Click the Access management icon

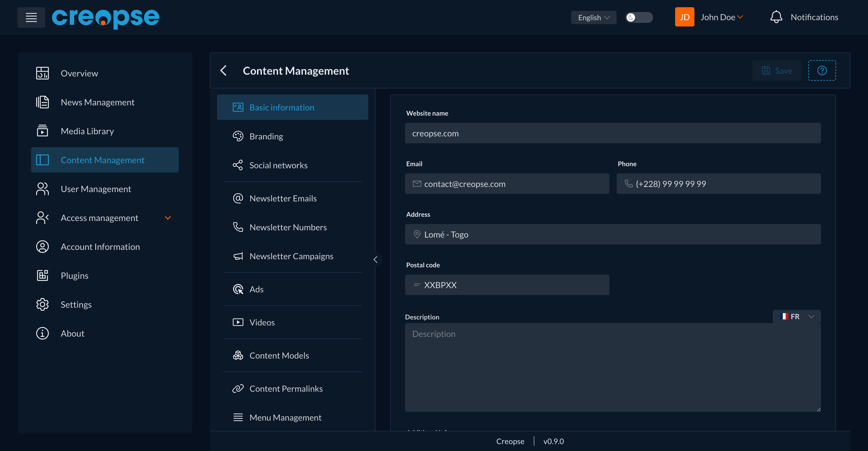pyautogui.click(x=42, y=218)
